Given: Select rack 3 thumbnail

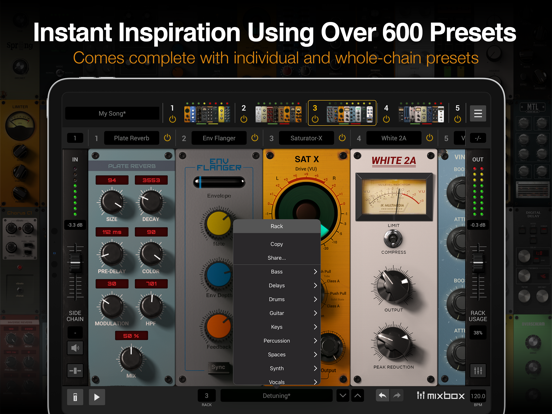Looking at the screenshot, I should pyautogui.click(x=350, y=113).
